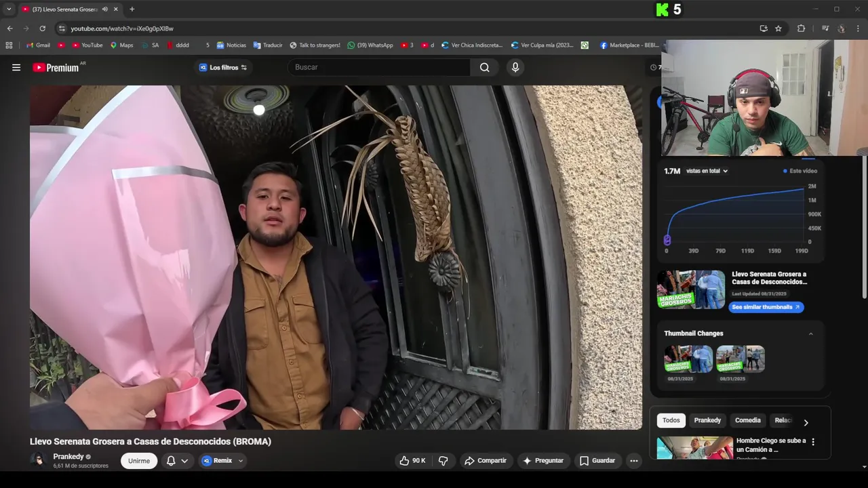Expand the Remix dropdown arrow
The image size is (868, 488).
(240, 461)
